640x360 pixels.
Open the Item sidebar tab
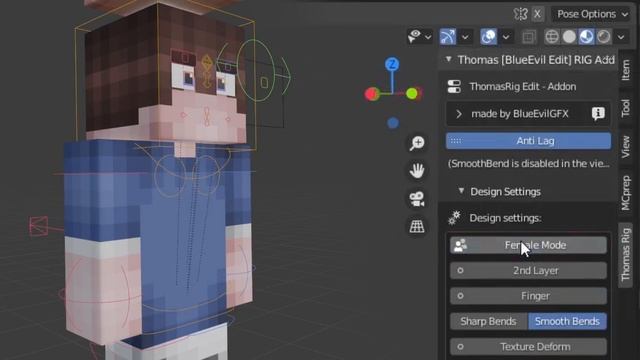(x=626, y=69)
